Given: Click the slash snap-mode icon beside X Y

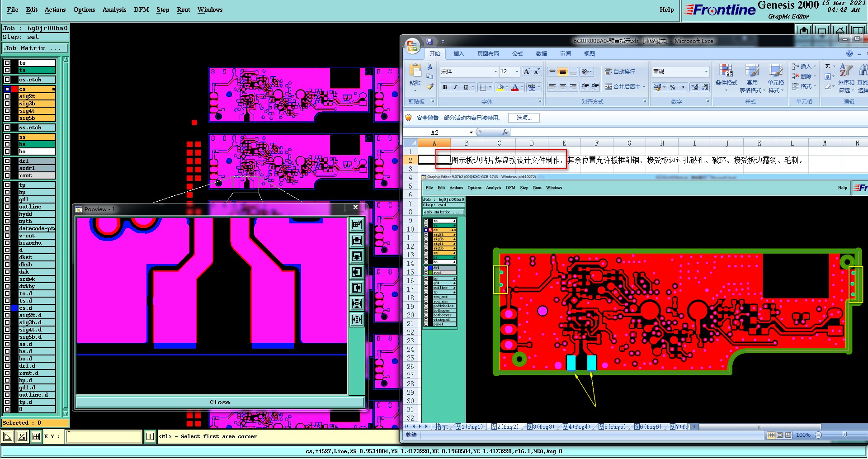Looking at the screenshot, I should point(22,436).
